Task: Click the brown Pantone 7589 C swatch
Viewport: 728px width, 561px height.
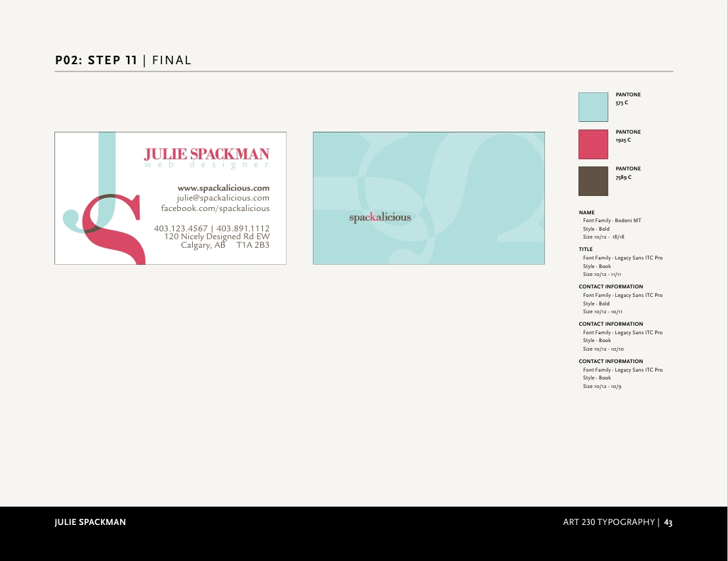Action: click(593, 181)
